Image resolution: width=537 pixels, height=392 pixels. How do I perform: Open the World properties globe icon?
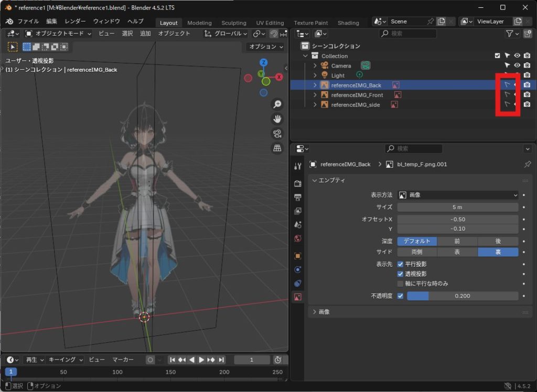coord(298,238)
